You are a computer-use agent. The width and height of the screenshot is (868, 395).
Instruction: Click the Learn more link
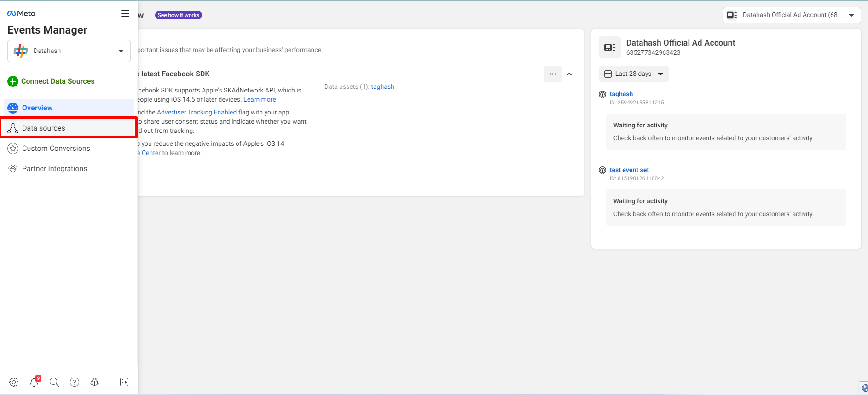[260, 99]
